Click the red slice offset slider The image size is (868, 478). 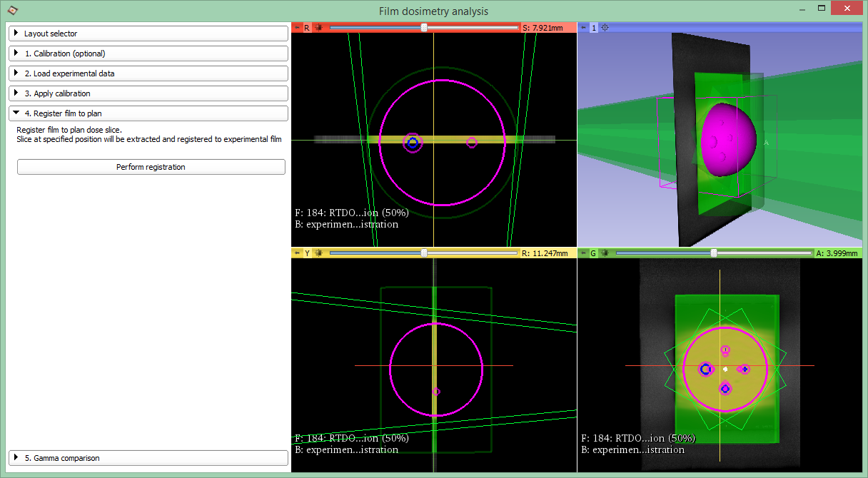point(424,28)
